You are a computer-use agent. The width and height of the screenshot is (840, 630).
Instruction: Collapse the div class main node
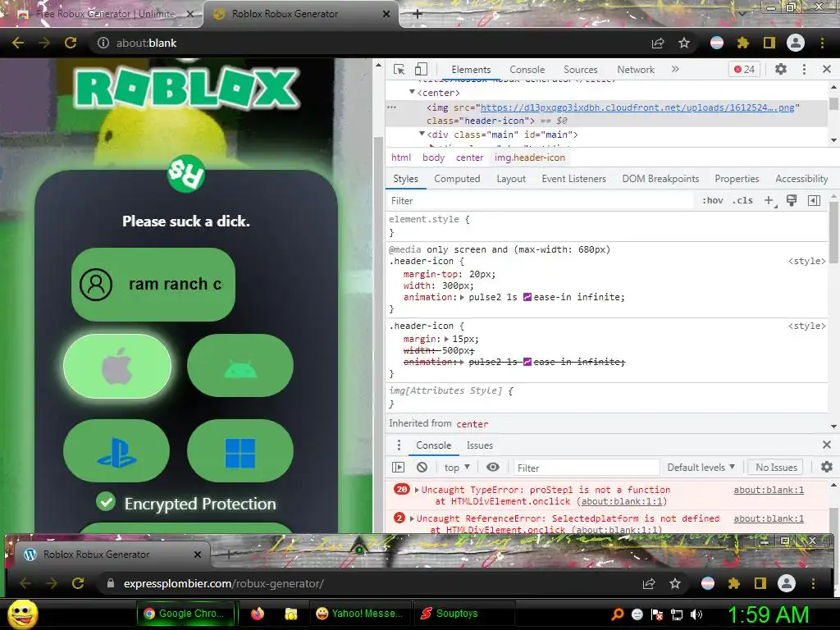tap(422, 134)
